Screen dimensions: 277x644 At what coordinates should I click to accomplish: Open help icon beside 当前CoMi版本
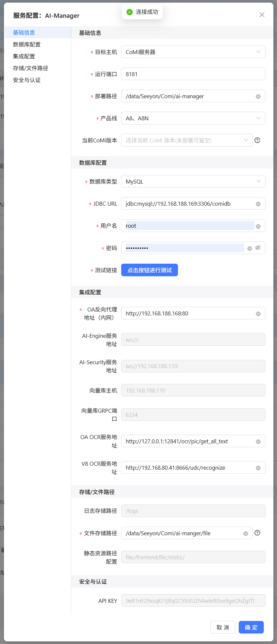pyautogui.click(x=258, y=140)
